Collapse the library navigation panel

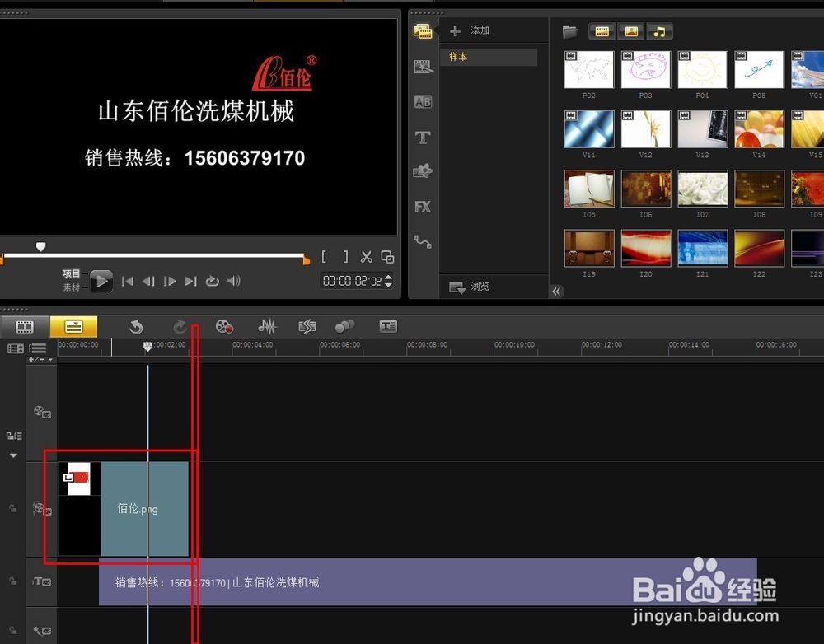click(x=556, y=292)
